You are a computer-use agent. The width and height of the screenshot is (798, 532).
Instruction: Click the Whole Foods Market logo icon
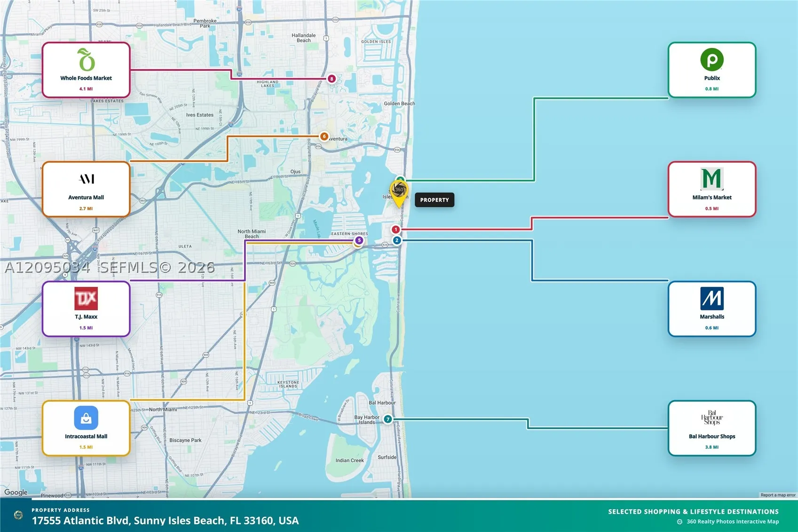86,60
